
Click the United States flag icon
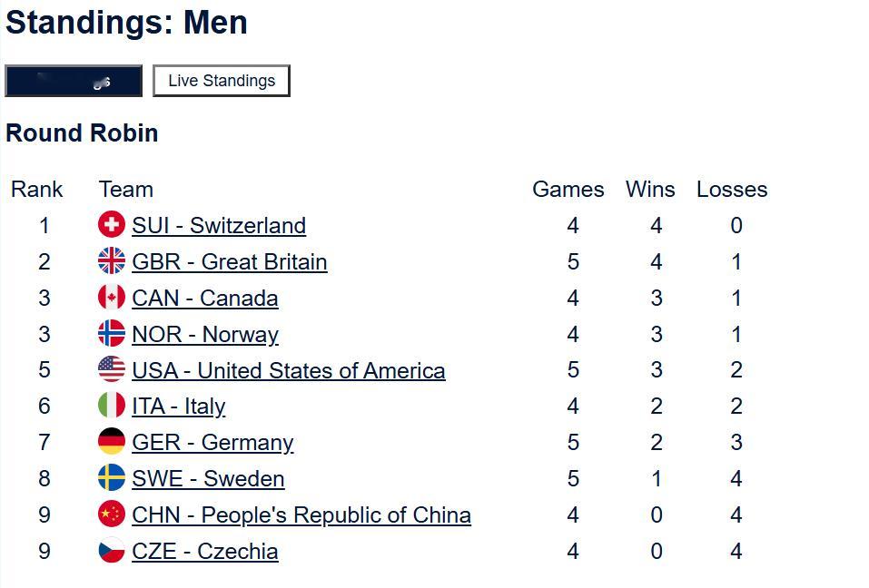(x=112, y=369)
